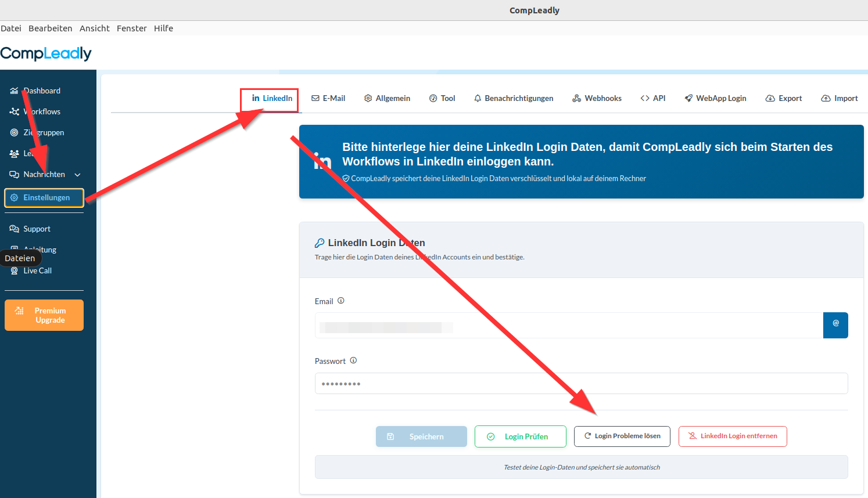Viewport: 868px width, 498px height.
Task: Click the Passwort info icon
Action: [353, 360]
